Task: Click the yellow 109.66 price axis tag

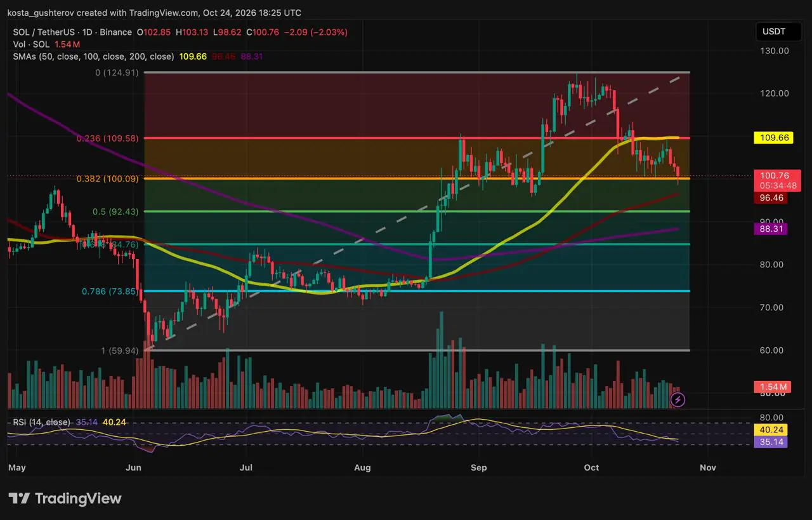Action: click(773, 137)
